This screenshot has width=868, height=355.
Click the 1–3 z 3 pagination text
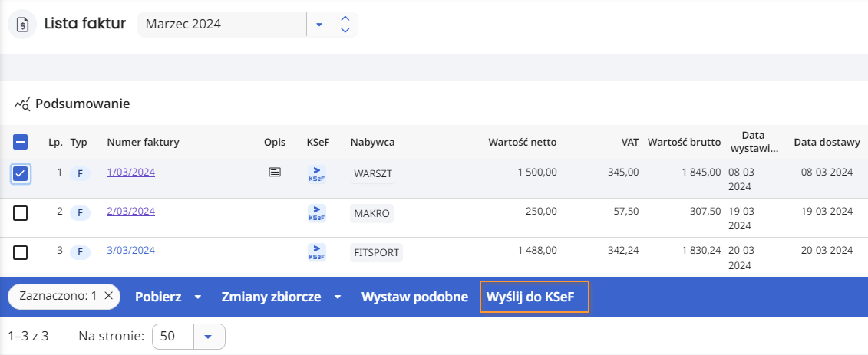(29, 336)
